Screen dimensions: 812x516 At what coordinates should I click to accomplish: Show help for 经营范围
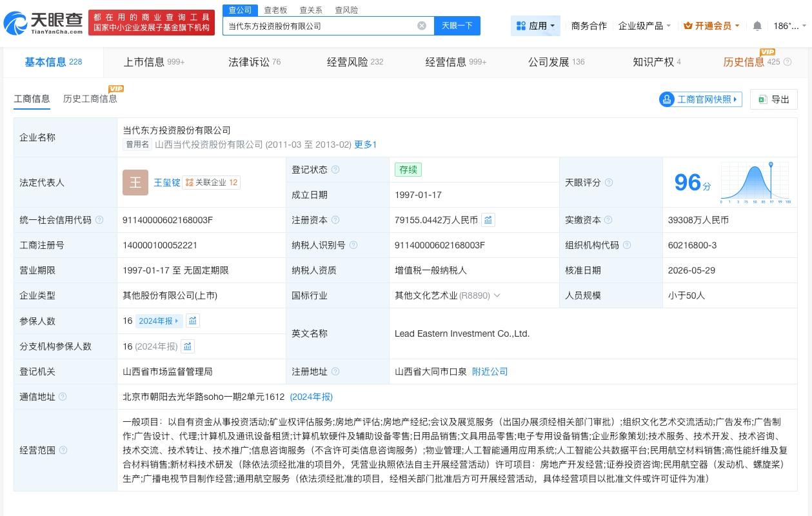coord(63,450)
